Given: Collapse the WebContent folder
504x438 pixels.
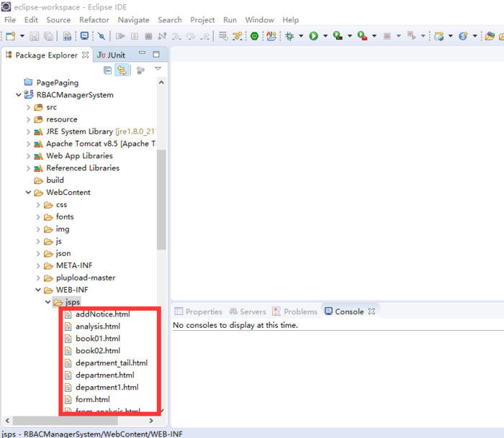Looking at the screenshot, I should point(28,192).
